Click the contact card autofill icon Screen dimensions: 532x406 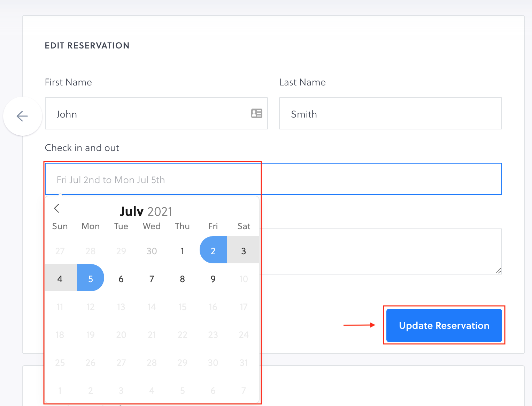tap(256, 113)
